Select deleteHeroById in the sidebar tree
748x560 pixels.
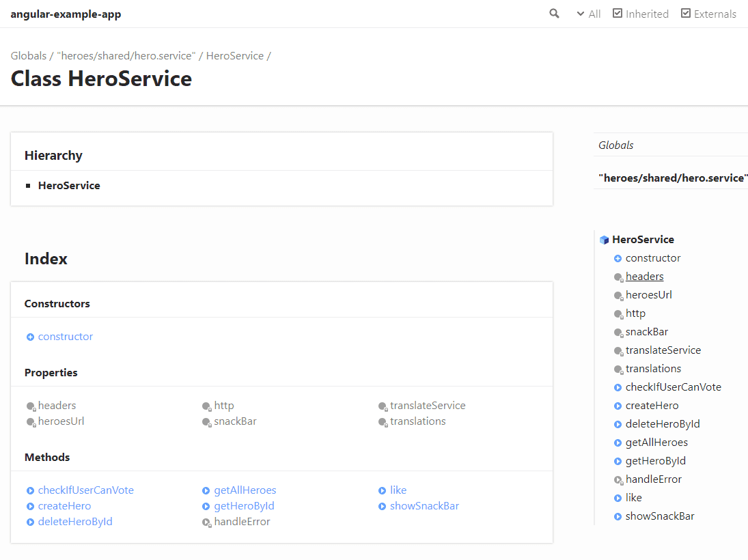663,424
